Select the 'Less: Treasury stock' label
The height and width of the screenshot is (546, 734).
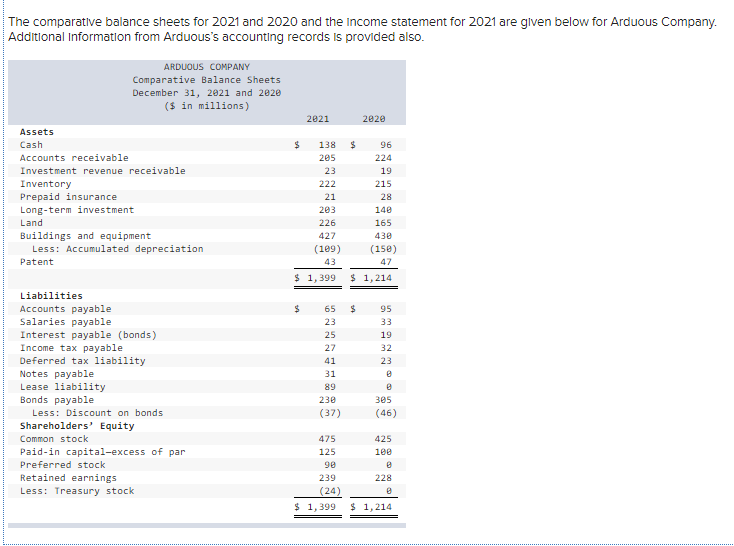[x=77, y=491]
